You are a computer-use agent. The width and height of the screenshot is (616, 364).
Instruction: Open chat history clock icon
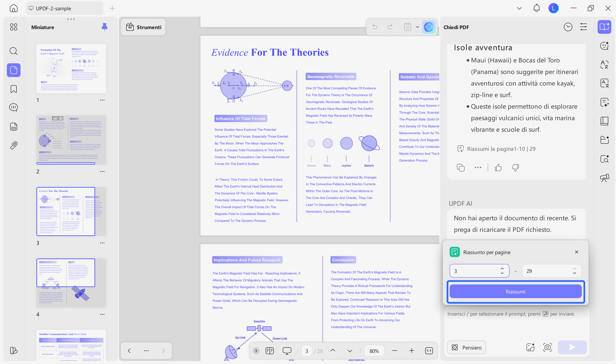[x=568, y=27]
